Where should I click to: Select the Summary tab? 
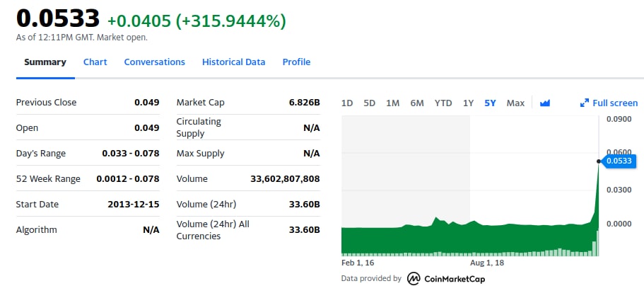point(45,62)
